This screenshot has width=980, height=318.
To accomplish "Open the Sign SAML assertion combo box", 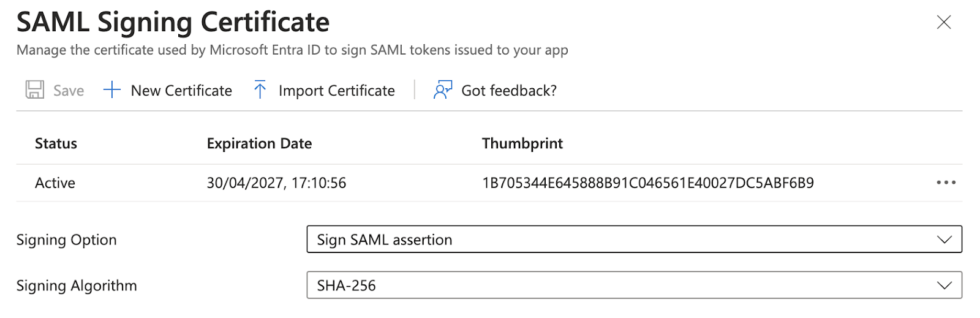I will [x=634, y=240].
